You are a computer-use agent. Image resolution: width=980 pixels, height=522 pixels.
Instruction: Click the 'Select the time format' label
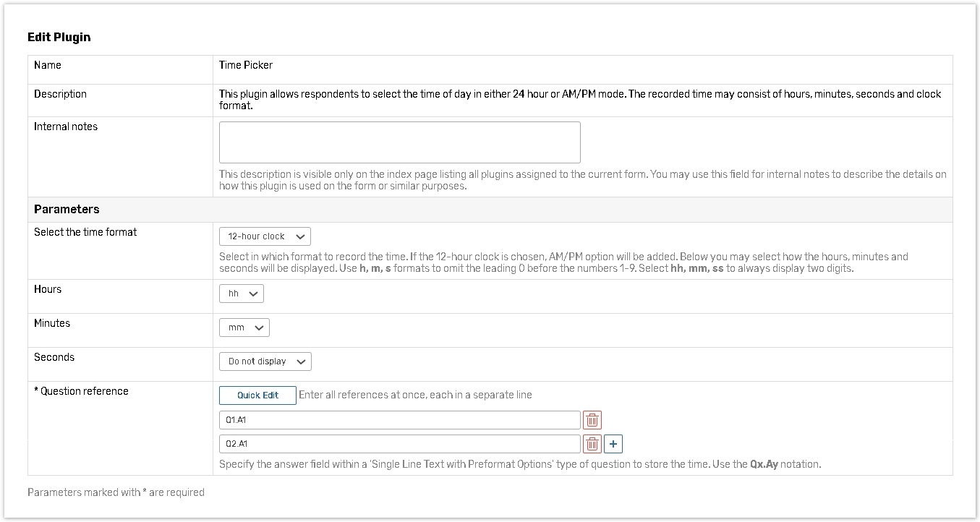85,232
